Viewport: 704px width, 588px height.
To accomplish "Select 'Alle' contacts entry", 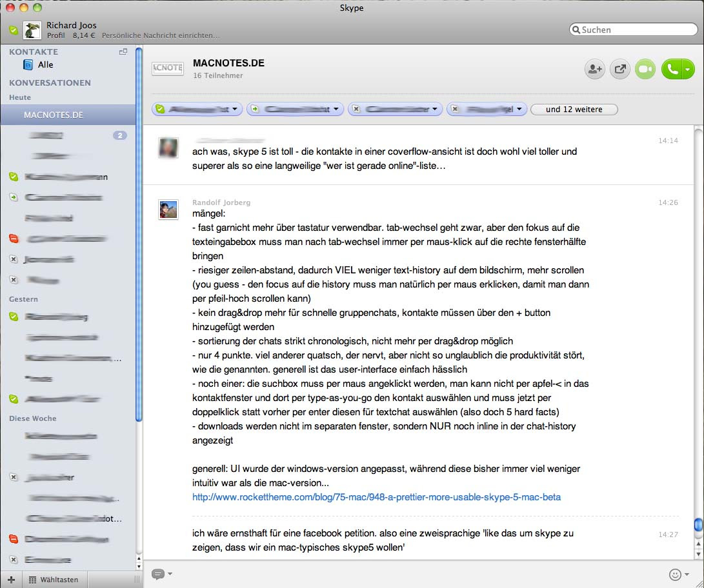I will [45, 64].
